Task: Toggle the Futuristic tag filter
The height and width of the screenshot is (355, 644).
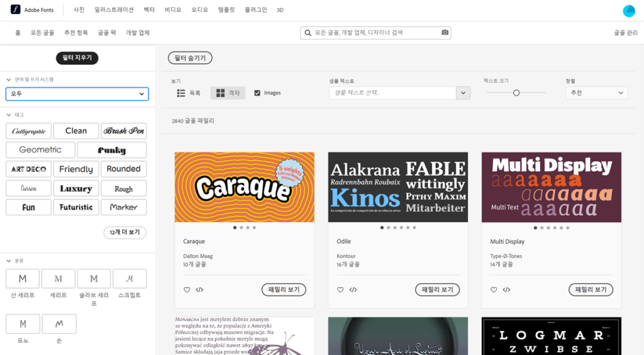Action: (76, 207)
